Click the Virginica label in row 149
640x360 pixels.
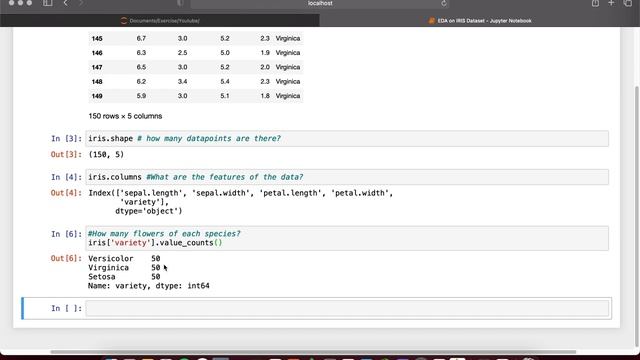[288, 96]
